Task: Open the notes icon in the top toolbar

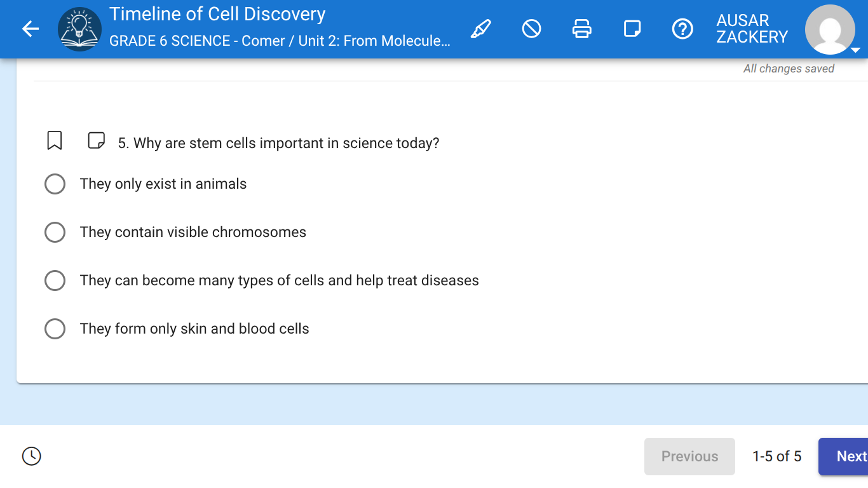Action: tap(632, 29)
